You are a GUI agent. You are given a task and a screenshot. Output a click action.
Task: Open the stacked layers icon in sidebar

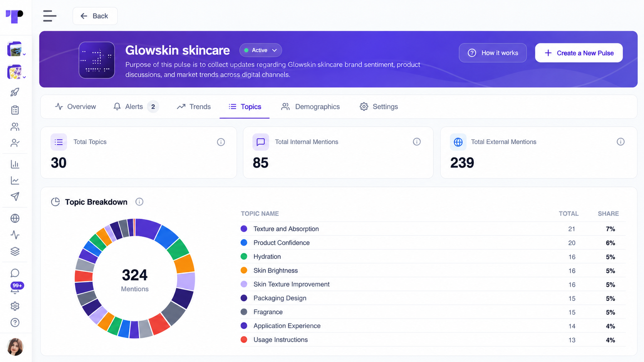click(15, 251)
